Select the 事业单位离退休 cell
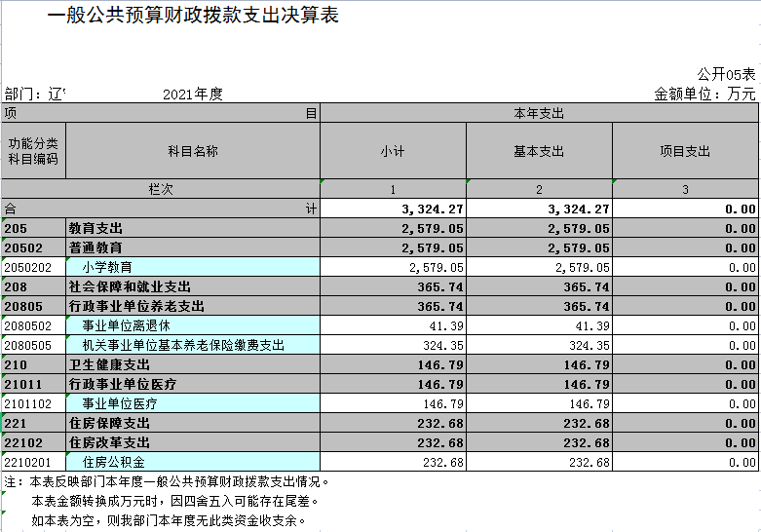Image resolution: width=761 pixels, height=532 pixels. [x=193, y=325]
